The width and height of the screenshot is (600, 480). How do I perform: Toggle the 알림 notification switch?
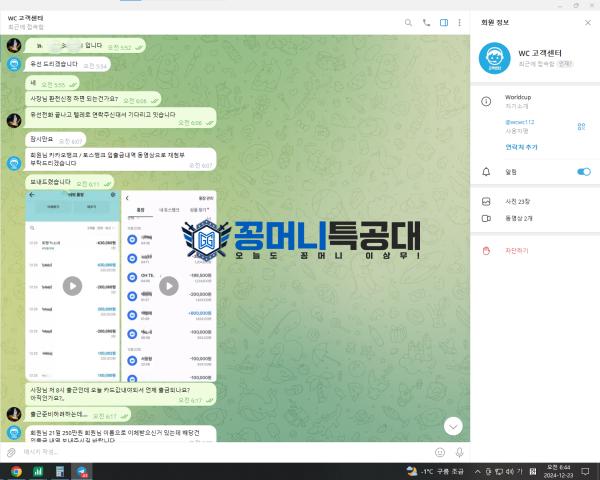[x=584, y=172]
